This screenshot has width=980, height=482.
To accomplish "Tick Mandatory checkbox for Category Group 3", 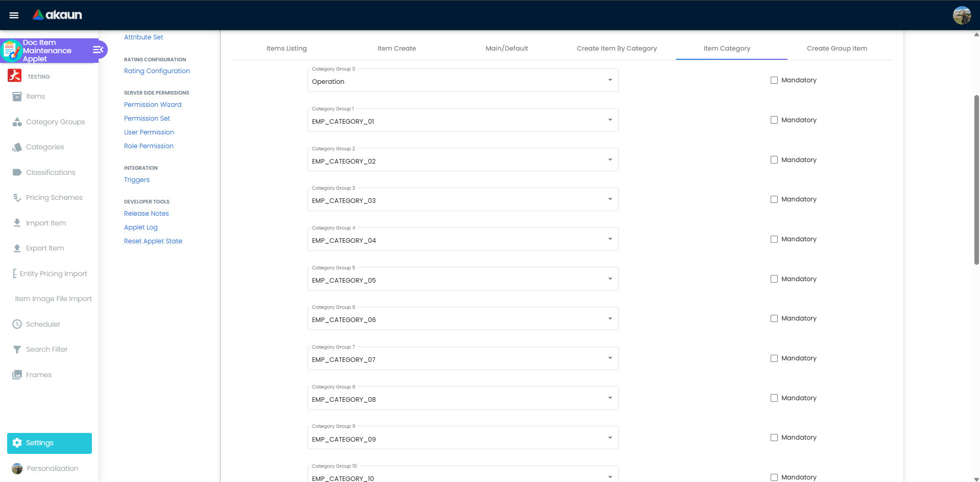I will tap(774, 199).
